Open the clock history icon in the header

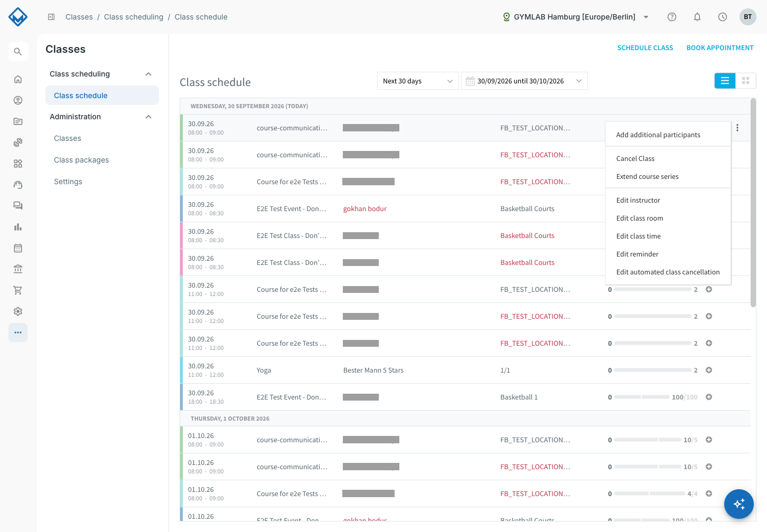click(x=723, y=17)
